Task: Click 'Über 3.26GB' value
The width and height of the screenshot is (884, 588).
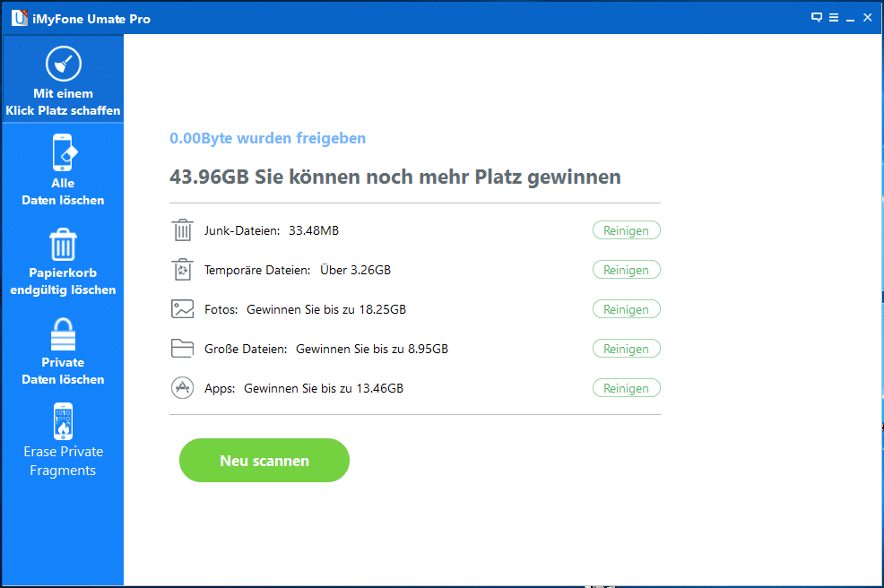Action: [356, 270]
